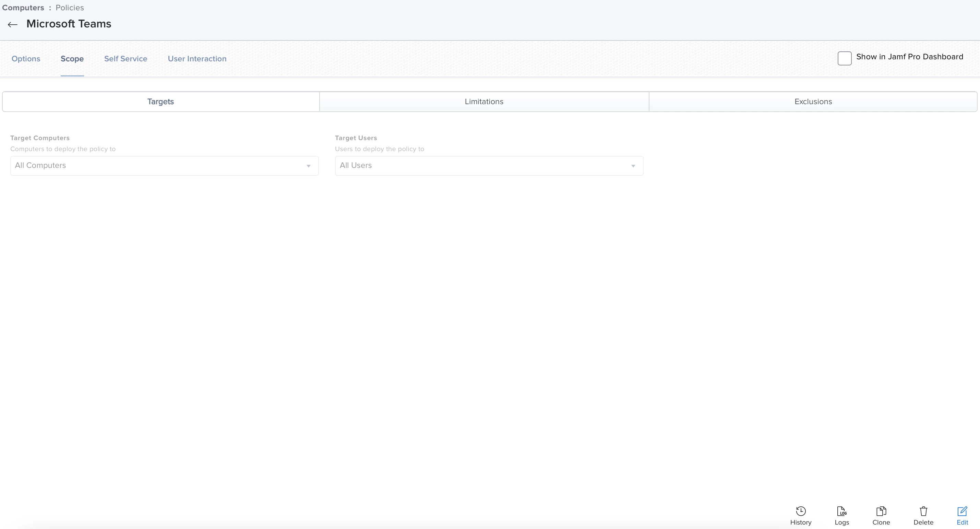Click 'Computers to deploy the policy to' text
The width and height of the screenshot is (980, 529).
click(x=63, y=149)
